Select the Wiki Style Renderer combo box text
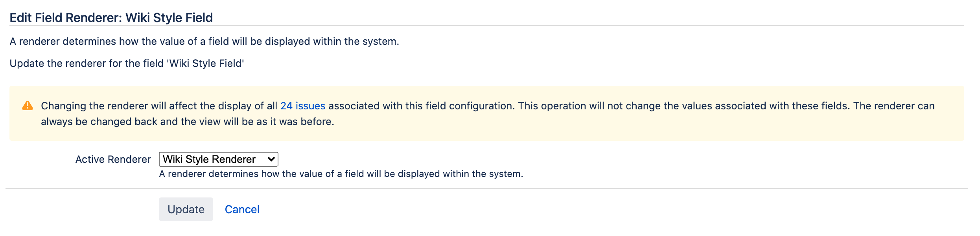 [209, 159]
